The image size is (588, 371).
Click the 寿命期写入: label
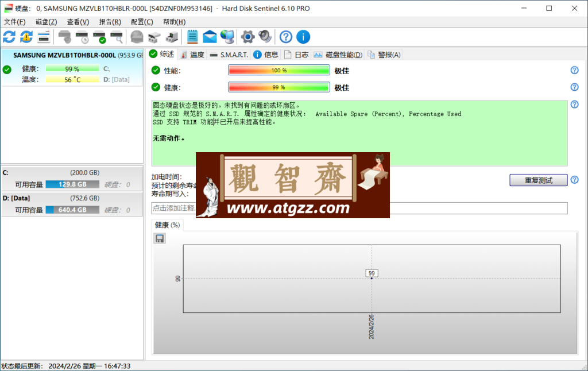tap(170, 194)
